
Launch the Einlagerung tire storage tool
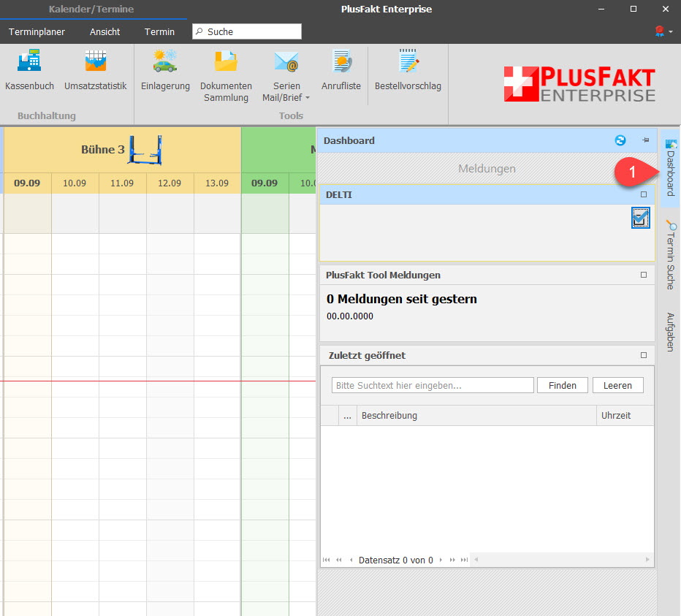pyautogui.click(x=165, y=69)
